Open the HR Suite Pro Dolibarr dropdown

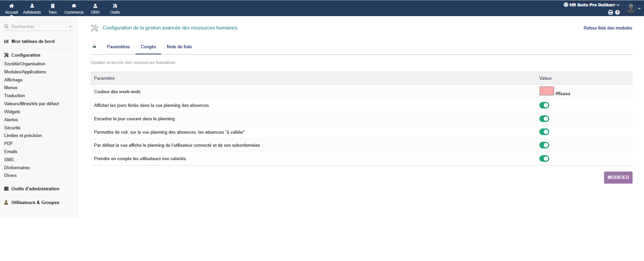pos(592,5)
